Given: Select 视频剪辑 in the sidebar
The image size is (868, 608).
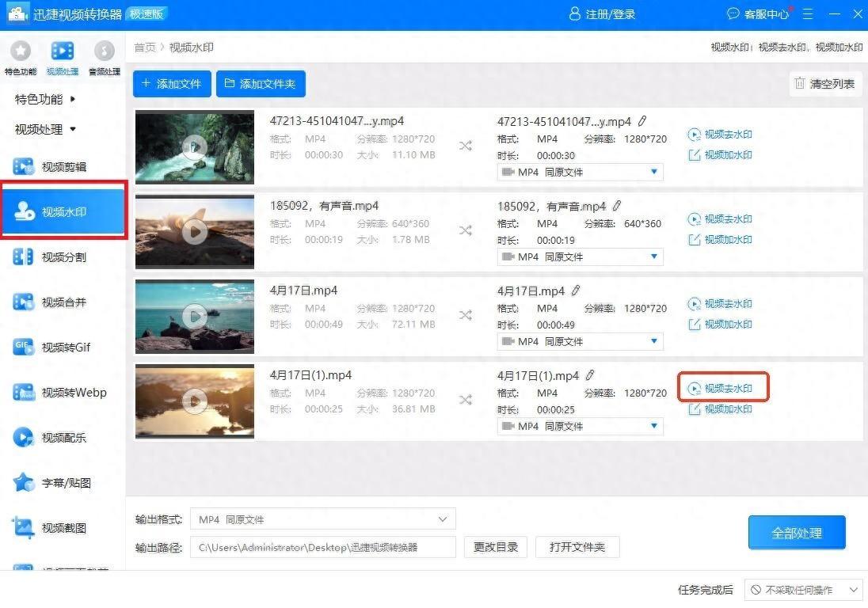Looking at the screenshot, I should (x=63, y=167).
